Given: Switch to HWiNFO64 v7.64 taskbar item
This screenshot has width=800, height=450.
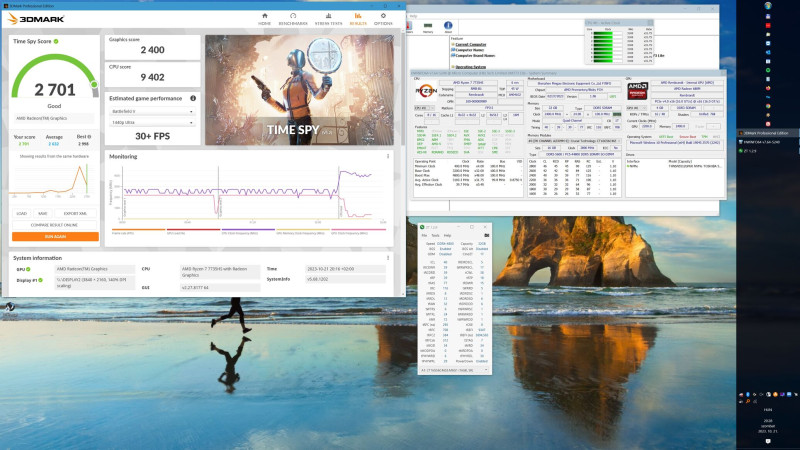Looking at the screenshot, I should click(x=768, y=142).
